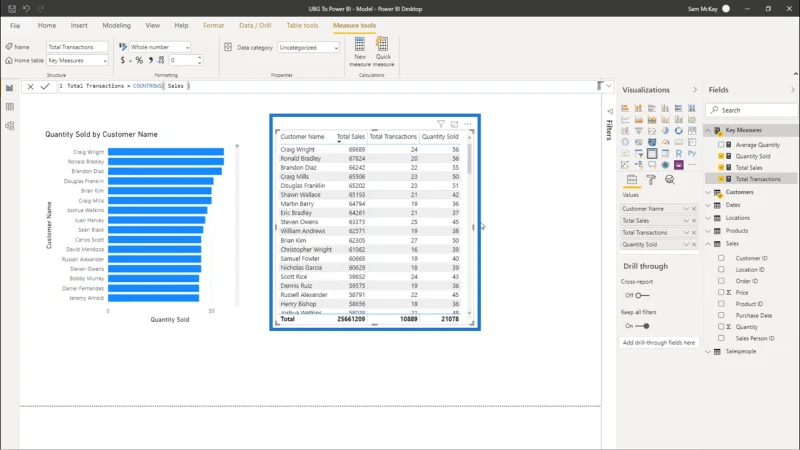The width and height of the screenshot is (800, 450).
Task: Remove Total Sales from Values
Action: [694, 220]
